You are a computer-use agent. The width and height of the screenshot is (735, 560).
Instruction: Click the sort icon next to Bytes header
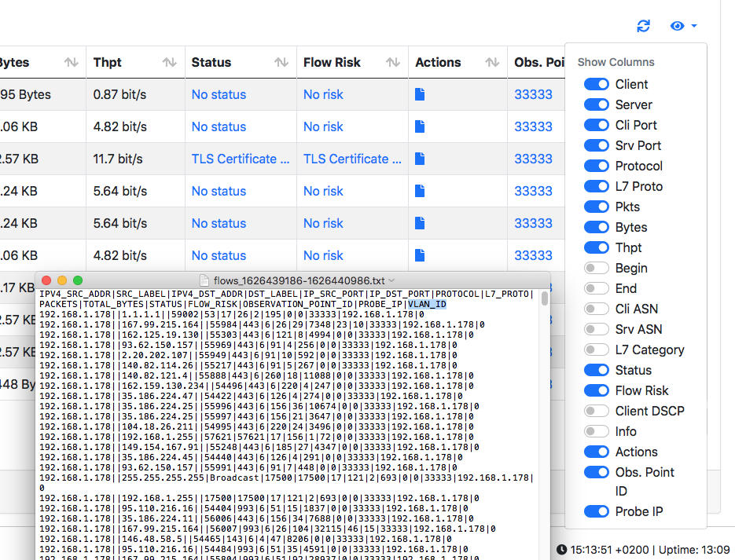point(73,62)
